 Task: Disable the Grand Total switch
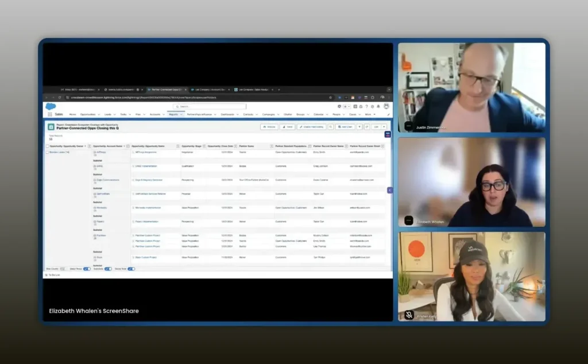[131, 269]
